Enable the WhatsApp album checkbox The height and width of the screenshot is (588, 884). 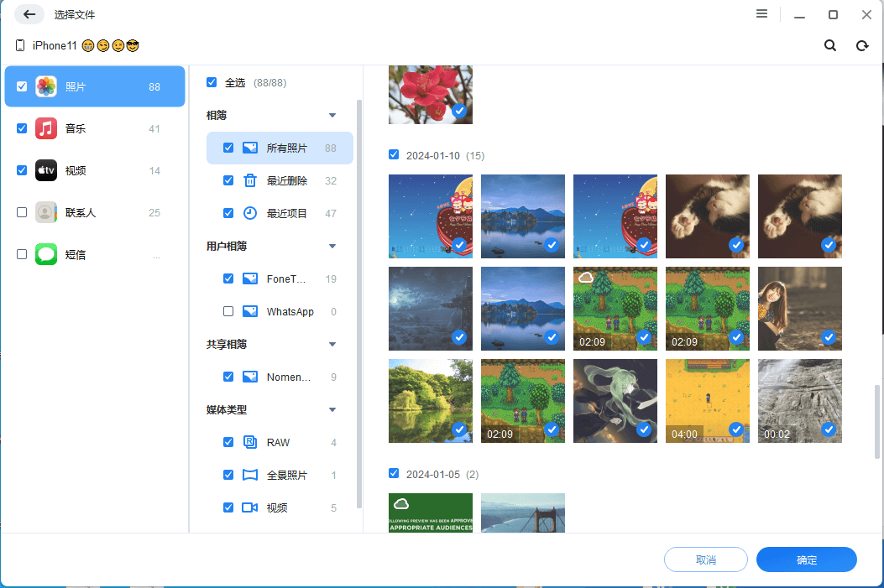coord(228,311)
